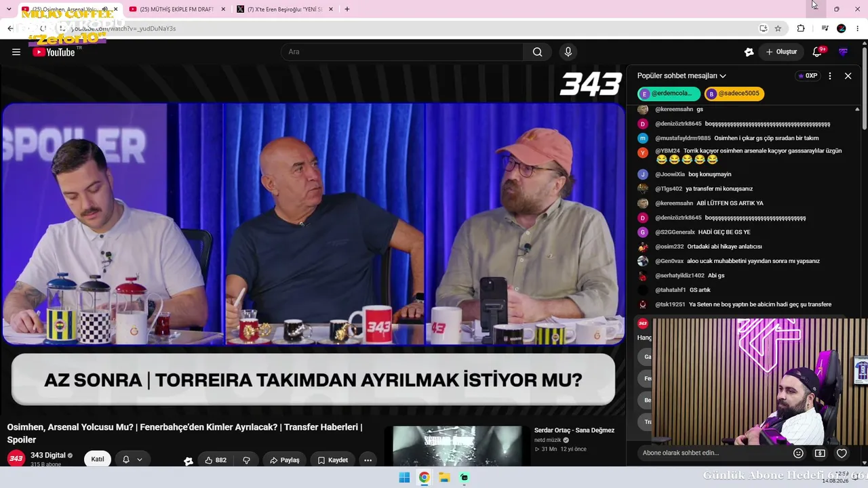The height and width of the screenshot is (488, 868).
Task: Click the chat message from @S2GGeneralx
Action: pyautogui.click(x=694, y=232)
